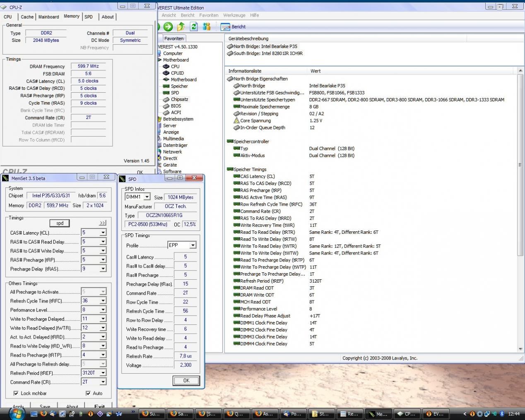The width and height of the screenshot is (525, 420).
Task: Click the spd button in MemSet Timings
Action: pyautogui.click(x=60, y=223)
